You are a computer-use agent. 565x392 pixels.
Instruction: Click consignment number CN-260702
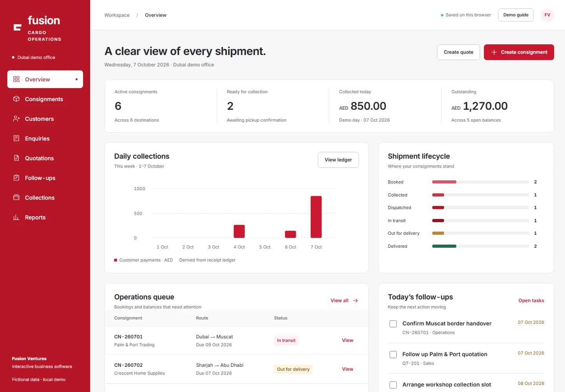128,365
